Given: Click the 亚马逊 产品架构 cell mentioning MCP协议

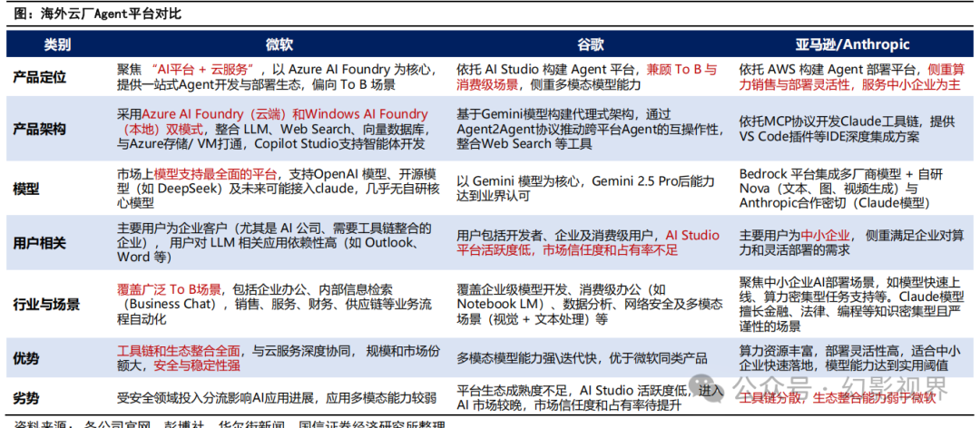Looking at the screenshot, I should pos(847,130).
